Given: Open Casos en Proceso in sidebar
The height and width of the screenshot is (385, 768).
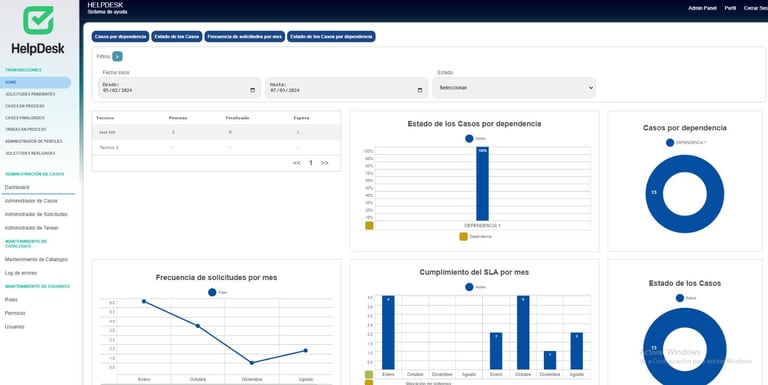Looking at the screenshot, I should click(25, 106).
